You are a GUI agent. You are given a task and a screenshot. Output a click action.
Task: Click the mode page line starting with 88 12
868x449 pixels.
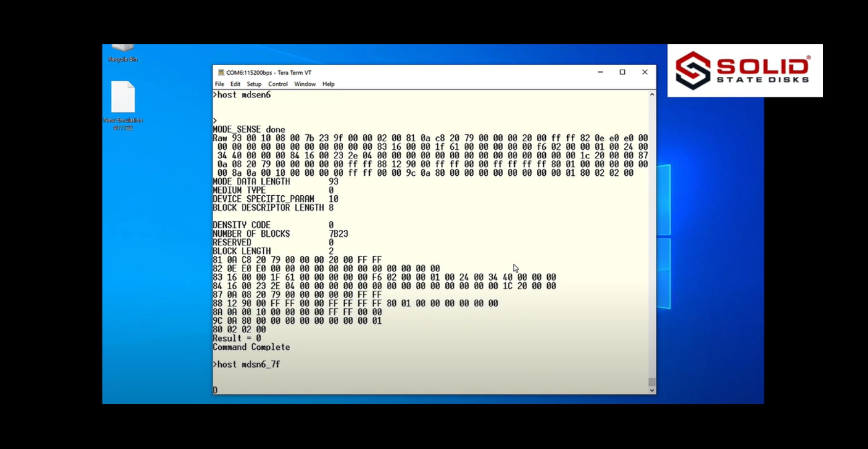point(355,304)
